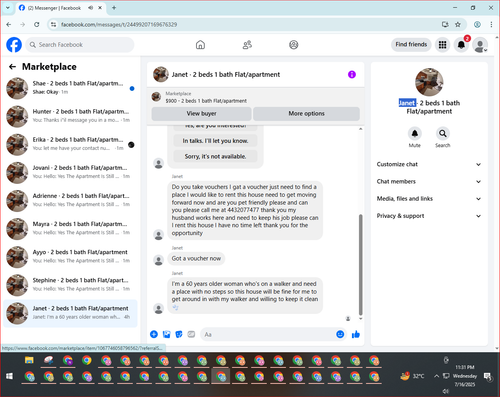Choose a GIF in composer
The image size is (500, 397).
tap(191, 334)
